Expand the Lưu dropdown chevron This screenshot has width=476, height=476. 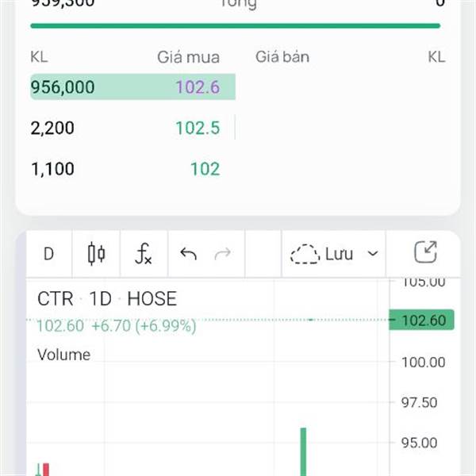click(373, 255)
